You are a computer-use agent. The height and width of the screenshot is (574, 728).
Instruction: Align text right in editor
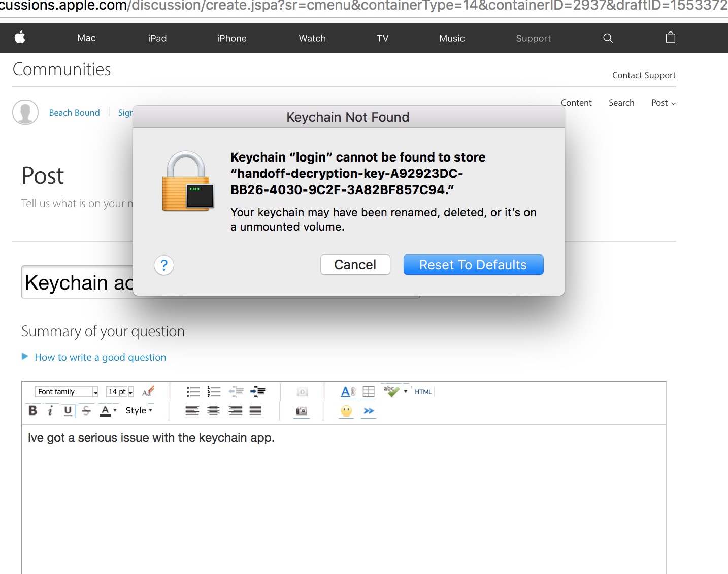(x=236, y=410)
